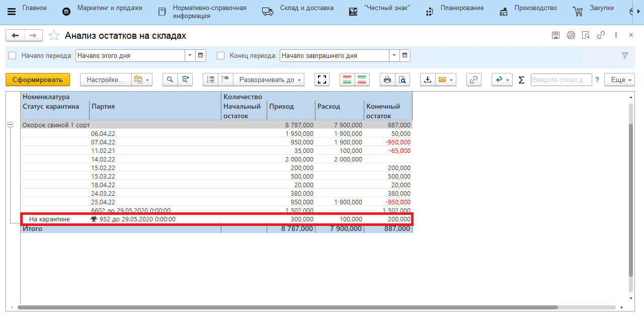Open the Разворачивать до dropdown

[270, 80]
